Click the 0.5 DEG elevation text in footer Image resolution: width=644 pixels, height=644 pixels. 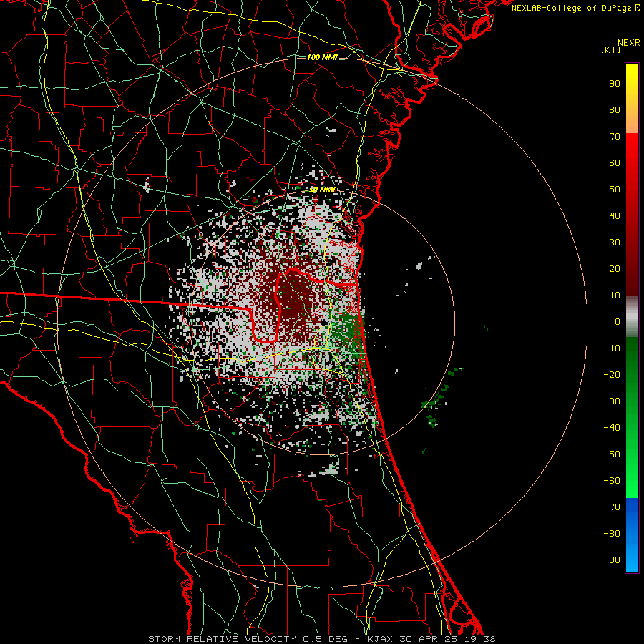325,639
